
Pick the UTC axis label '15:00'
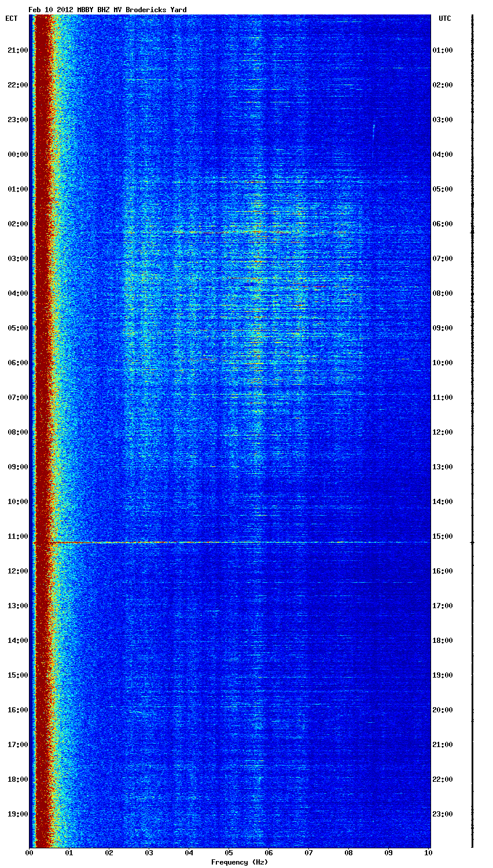pyautogui.click(x=443, y=536)
